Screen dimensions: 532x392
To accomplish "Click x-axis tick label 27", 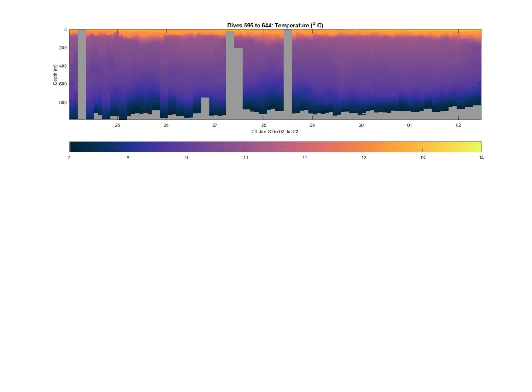I will [215, 125].
